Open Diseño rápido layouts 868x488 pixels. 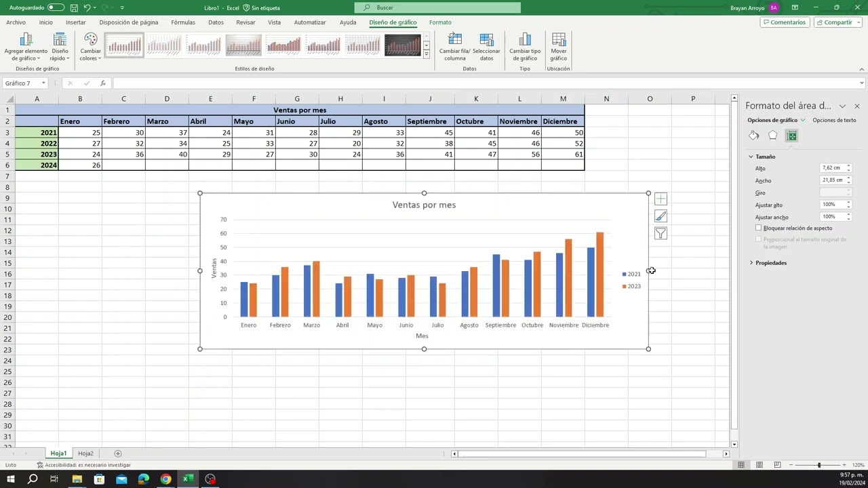pyautogui.click(x=60, y=47)
